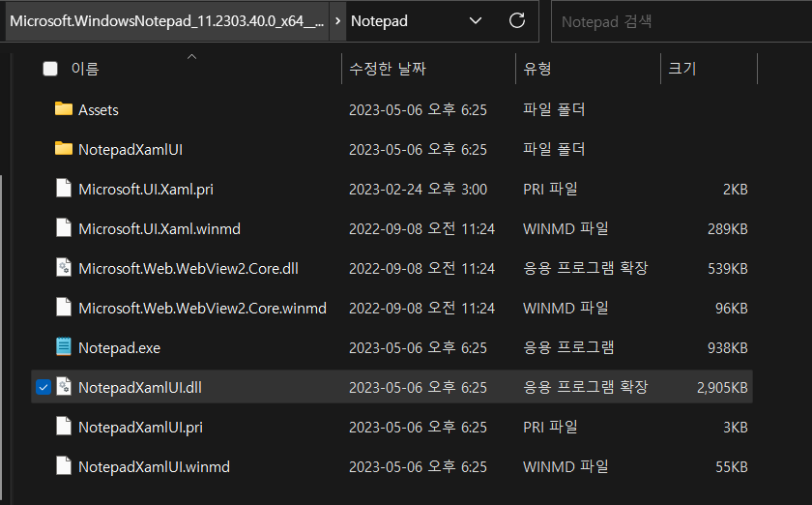Select Microsoft.Web.WebView2.Core.dll file name
812x505 pixels.
click(188, 269)
